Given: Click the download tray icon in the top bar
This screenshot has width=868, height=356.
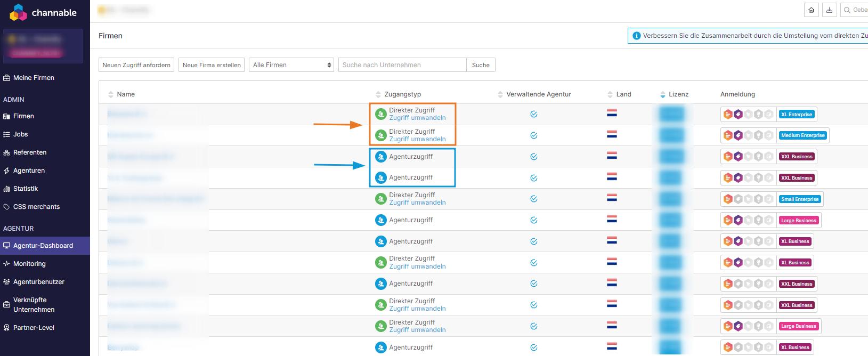Looking at the screenshot, I should pos(829,10).
